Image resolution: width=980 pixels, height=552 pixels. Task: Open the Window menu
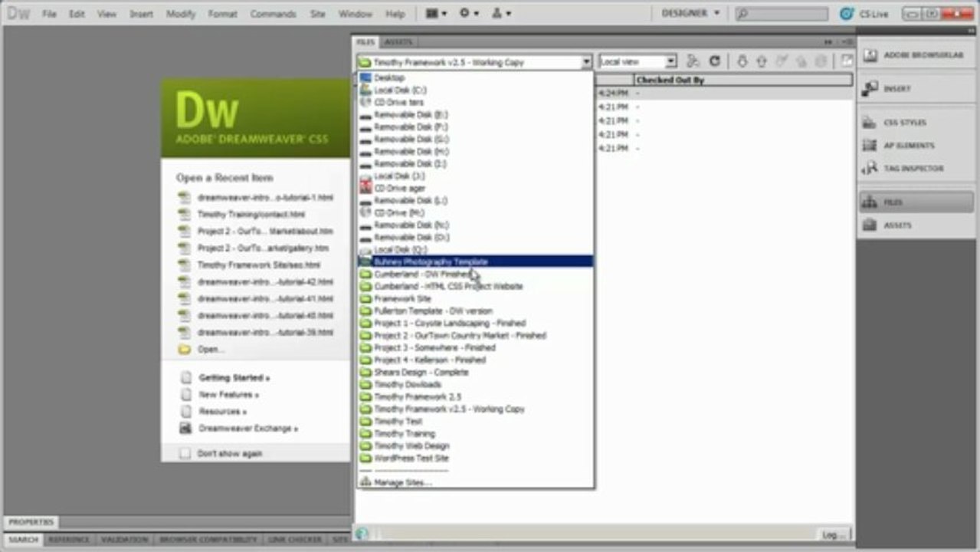[356, 14]
